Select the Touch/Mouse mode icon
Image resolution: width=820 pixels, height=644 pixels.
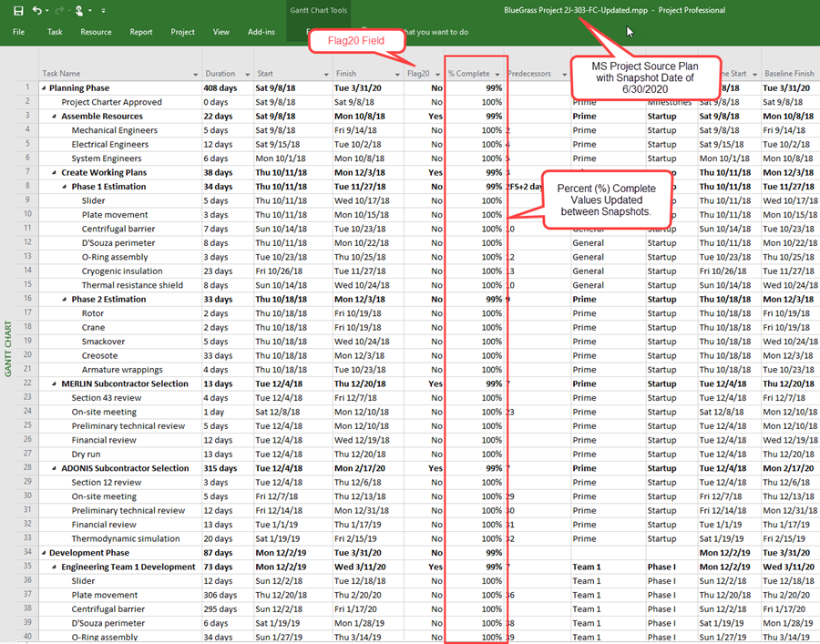78,10
